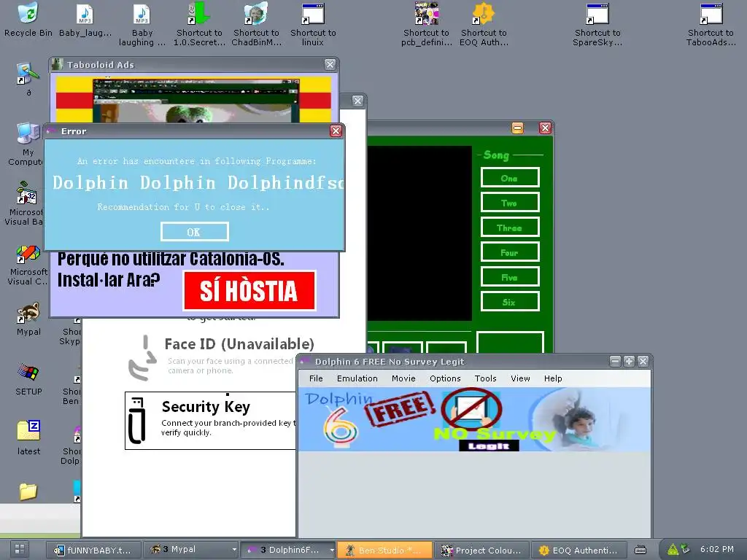The height and width of the screenshot is (560, 747).
Task: Open the Emulation menu in Dolphin 6
Action: [357, 378]
